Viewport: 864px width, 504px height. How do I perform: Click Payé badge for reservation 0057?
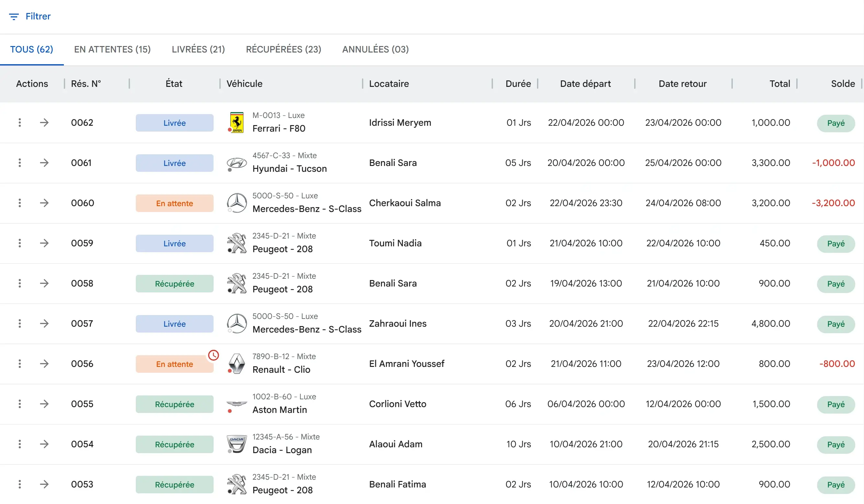pos(835,324)
